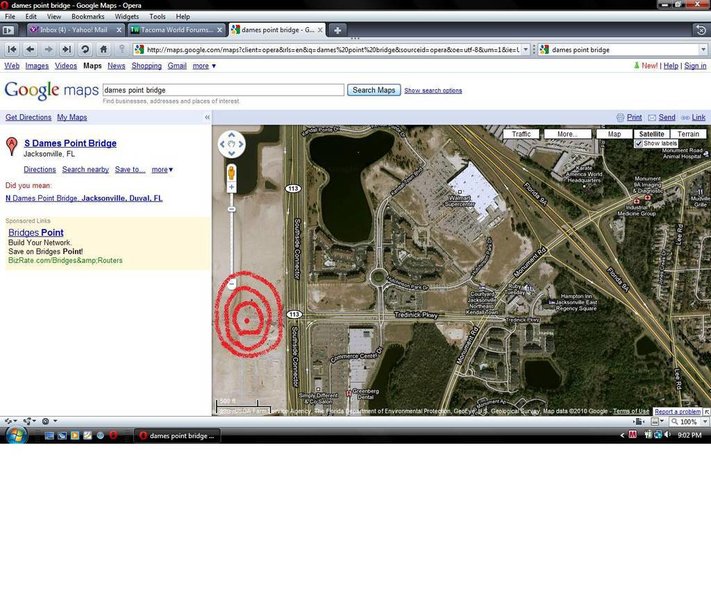
Task: Collapse the left panel with double chevron
Action: coord(207,117)
